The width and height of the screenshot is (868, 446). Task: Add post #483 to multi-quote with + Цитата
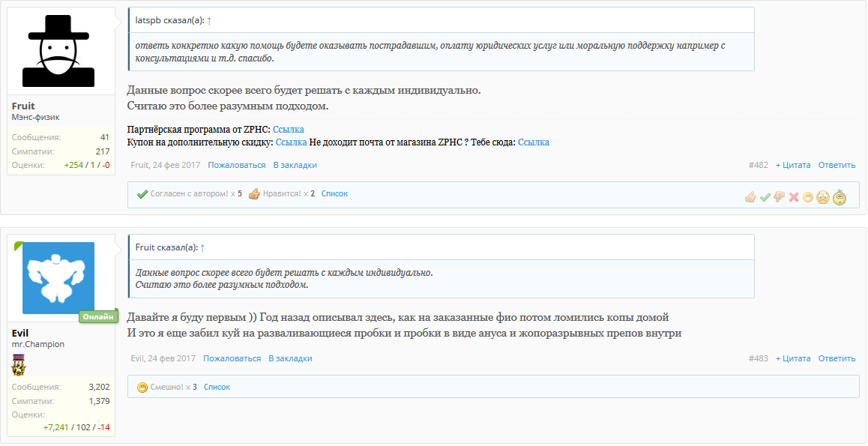coord(792,358)
